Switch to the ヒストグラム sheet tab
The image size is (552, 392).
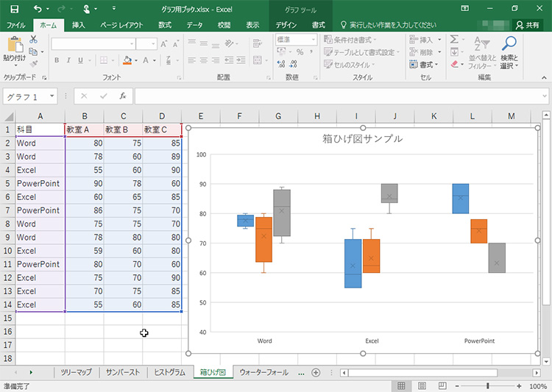[168, 373]
